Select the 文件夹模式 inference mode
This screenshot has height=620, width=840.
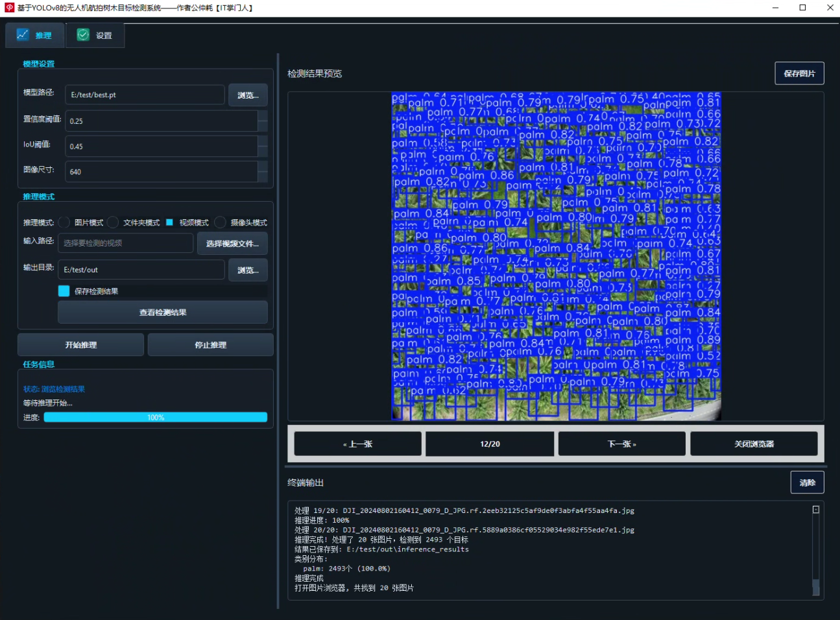[x=113, y=222]
